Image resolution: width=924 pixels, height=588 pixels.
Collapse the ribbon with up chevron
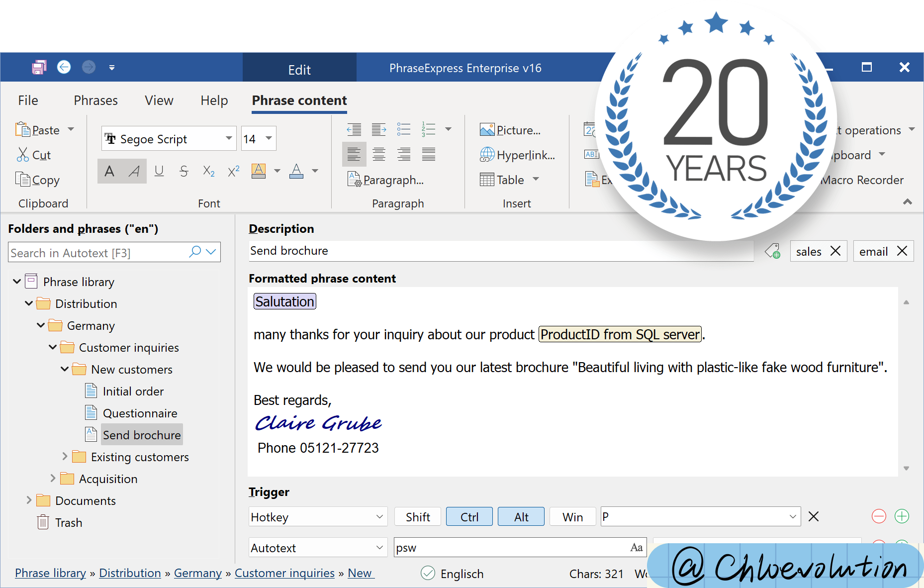pyautogui.click(x=908, y=201)
